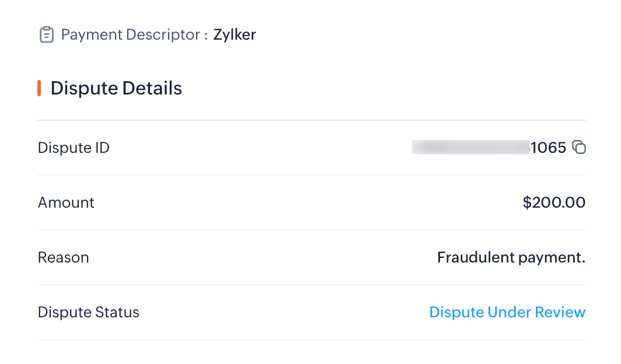621x364 pixels.
Task: Click the separator line below the Reason row
Action: tap(312, 285)
